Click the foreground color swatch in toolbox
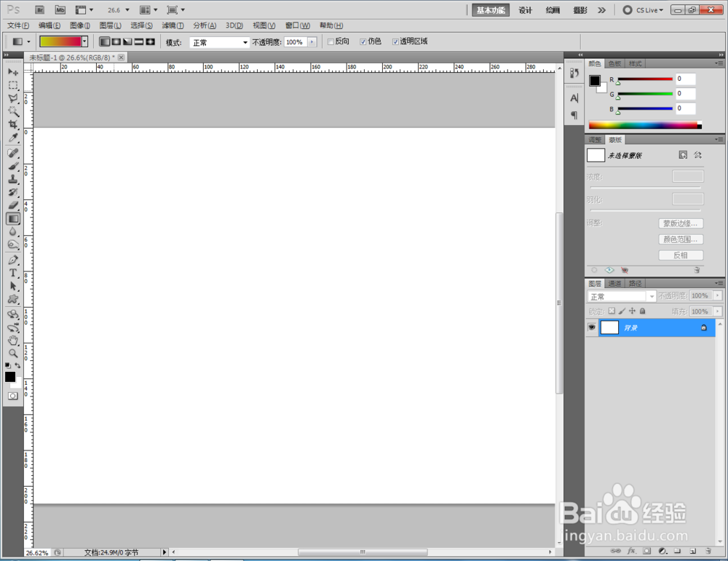The height and width of the screenshot is (561, 728). click(9, 376)
